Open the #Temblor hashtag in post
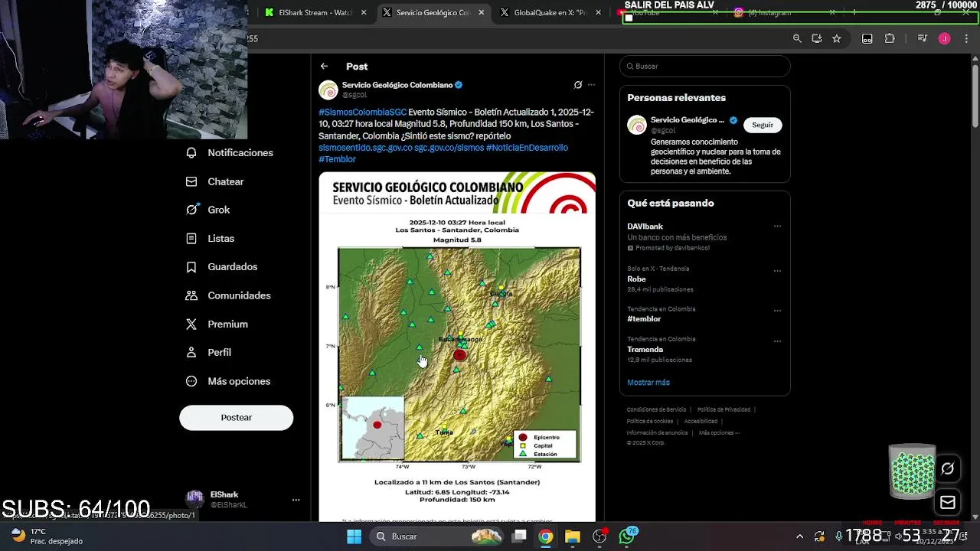Screen dimensions: 980x551 point(337,159)
